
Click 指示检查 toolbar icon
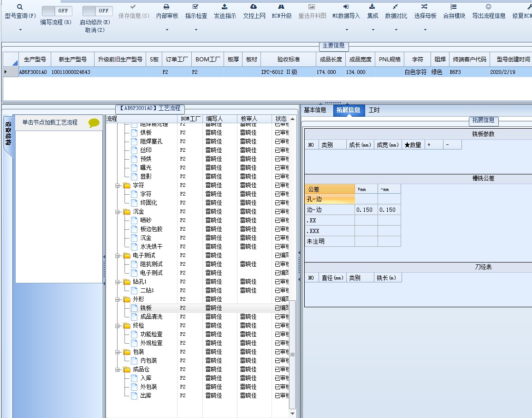195,7
